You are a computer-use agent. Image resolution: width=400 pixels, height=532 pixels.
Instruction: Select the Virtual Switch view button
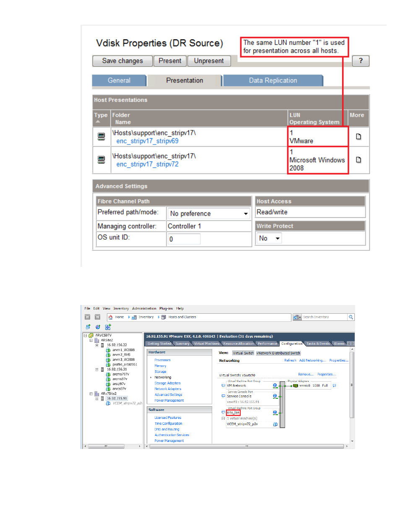243,353
